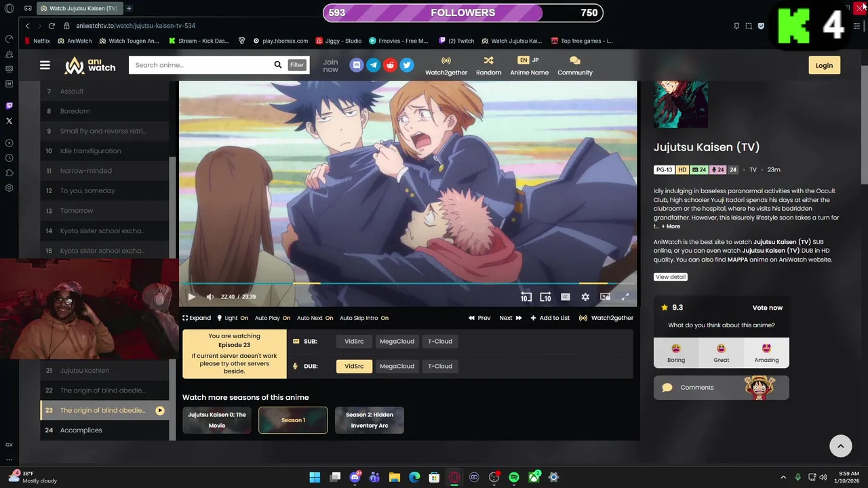This screenshot has width=868, height=488.
Task: Click the search magnifier icon
Action: pos(278,65)
